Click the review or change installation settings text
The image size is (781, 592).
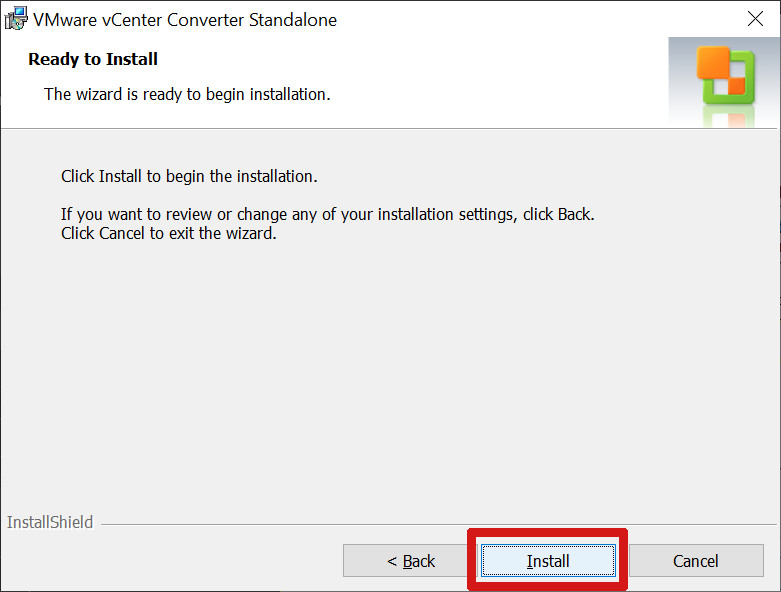328,214
